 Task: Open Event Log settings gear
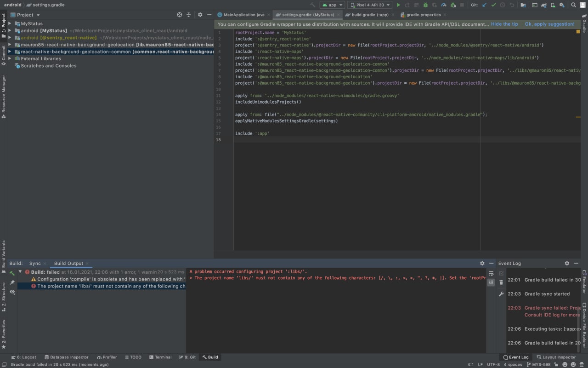tap(567, 263)
